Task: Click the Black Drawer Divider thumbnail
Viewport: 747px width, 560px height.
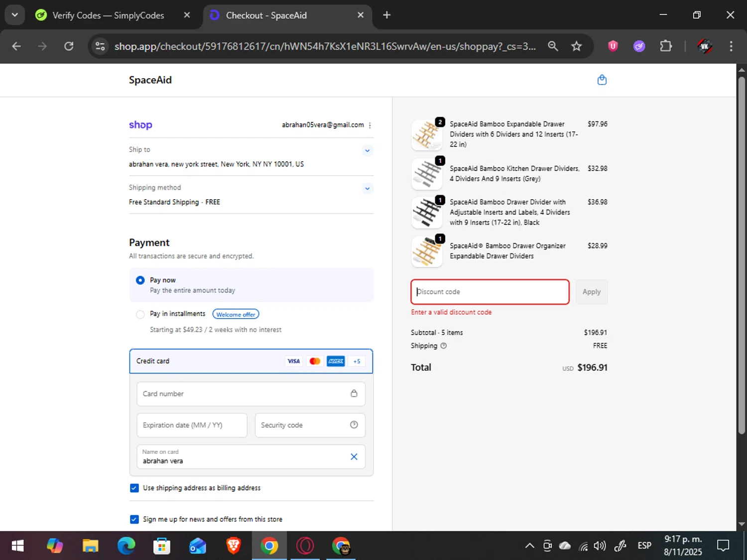Action: coord(427,213)
